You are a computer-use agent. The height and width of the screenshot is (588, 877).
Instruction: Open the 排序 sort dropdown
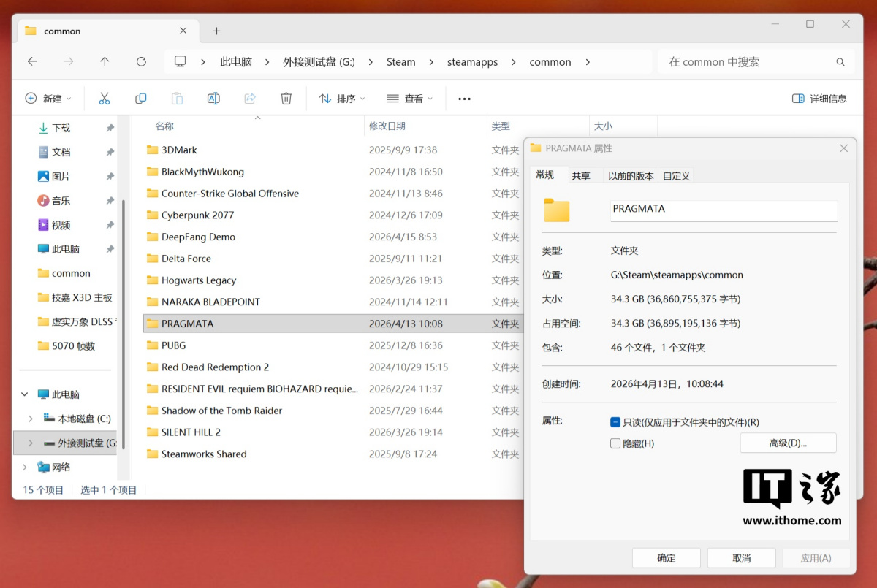coord(342,99)
